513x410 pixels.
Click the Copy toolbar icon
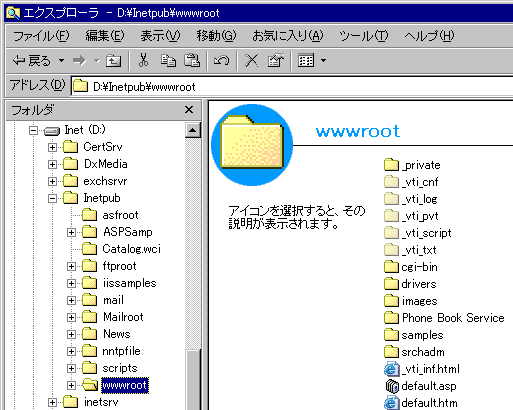tap(168, 60)
